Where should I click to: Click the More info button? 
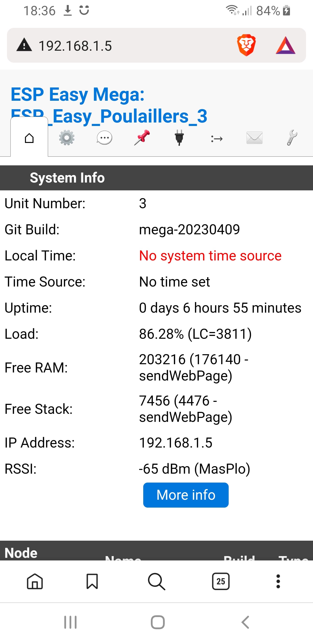[186, 495]
